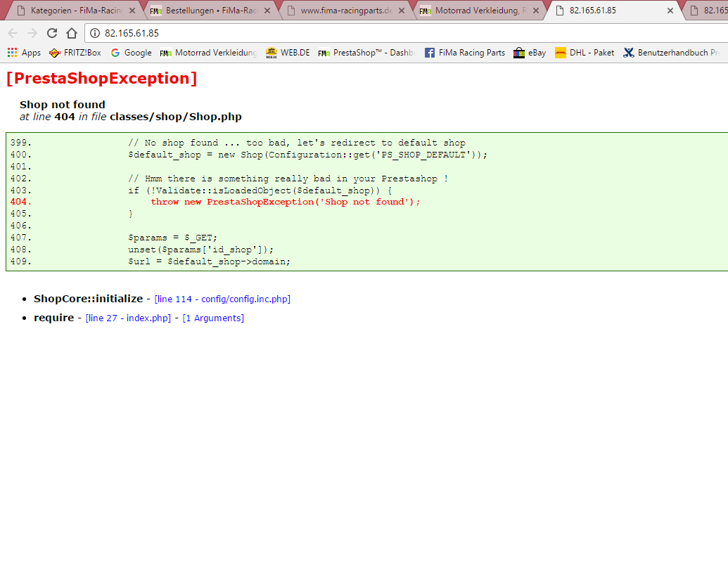Image resolution: width=728 pixels, height=582 pixels.
Task: Open the DHL - Paket bookmark
Action: (x=585, y=53)
